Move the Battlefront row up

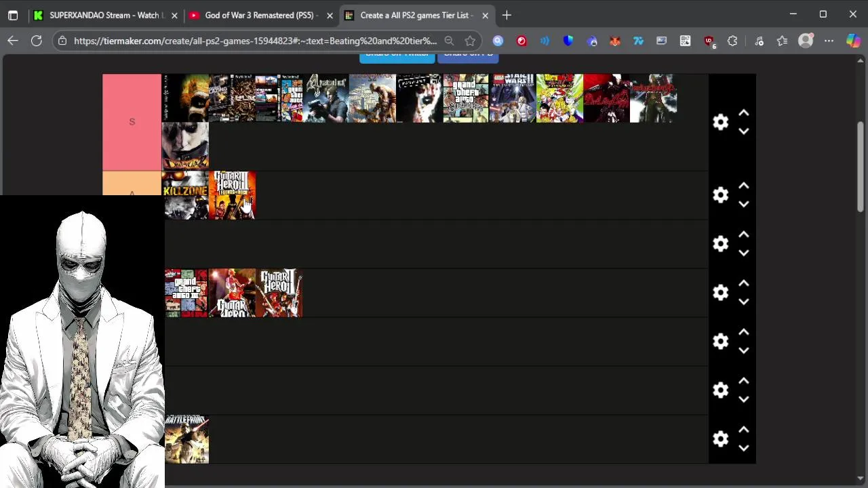click(743, 430)
